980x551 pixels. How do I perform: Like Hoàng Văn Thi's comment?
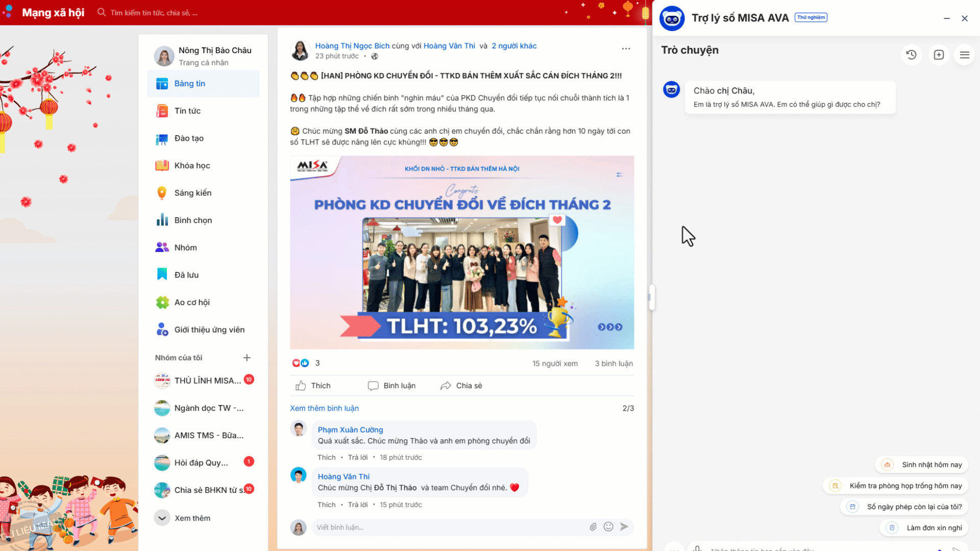click(x=326, y=505)
